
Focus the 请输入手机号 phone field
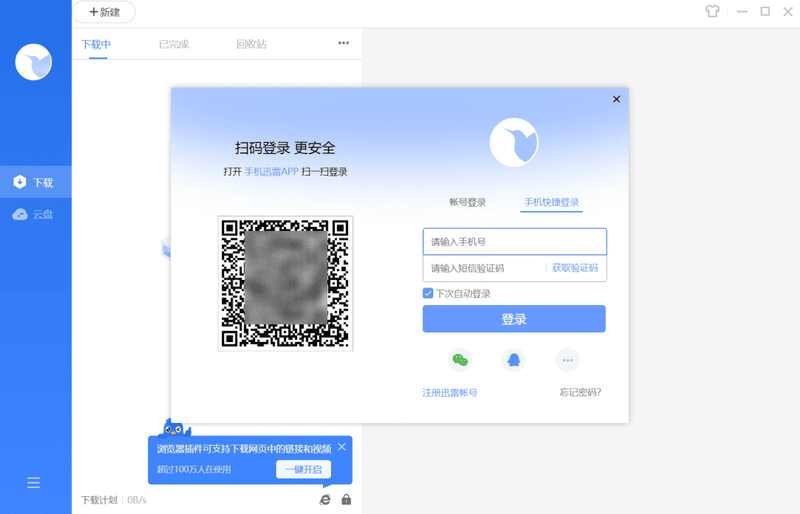pyautogui.click(x=514, y=241)
